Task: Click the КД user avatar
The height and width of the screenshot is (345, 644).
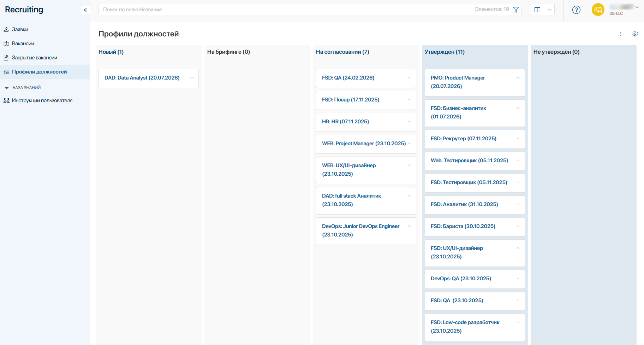Action: 598,10
